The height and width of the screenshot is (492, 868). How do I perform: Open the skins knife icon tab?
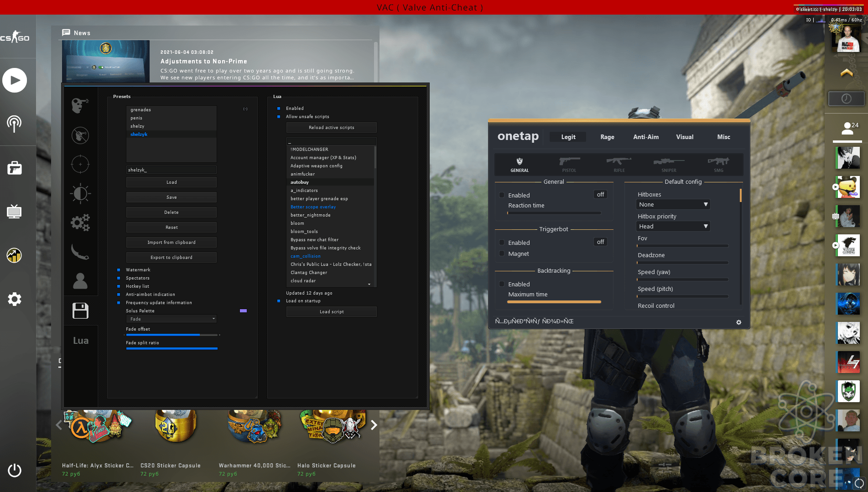(80, 252)
